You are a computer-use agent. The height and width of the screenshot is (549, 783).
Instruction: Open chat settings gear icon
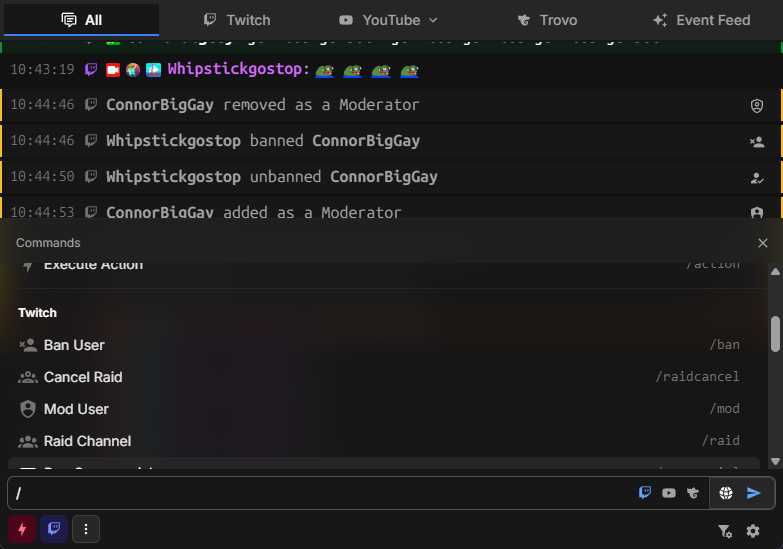(753, 531)
